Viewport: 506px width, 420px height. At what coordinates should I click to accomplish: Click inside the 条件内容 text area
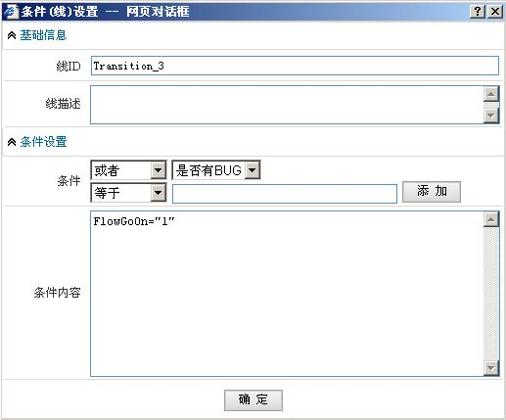pos(287,294)
